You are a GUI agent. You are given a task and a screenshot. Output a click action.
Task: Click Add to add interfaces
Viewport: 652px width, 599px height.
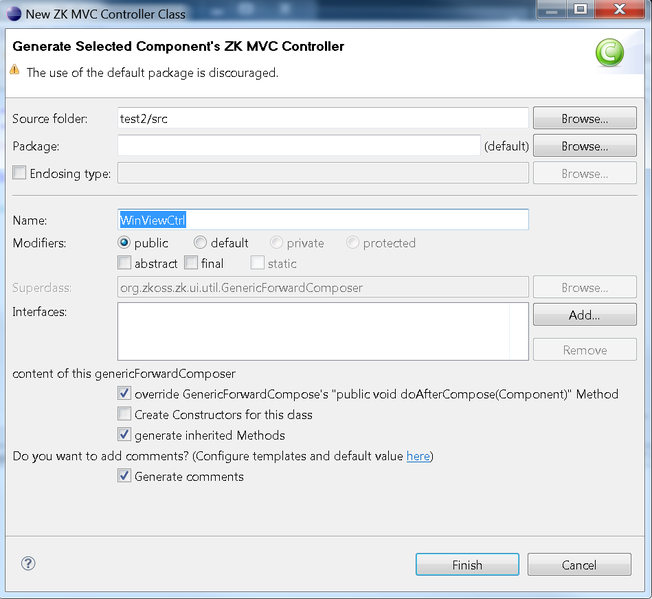(584, 315)
